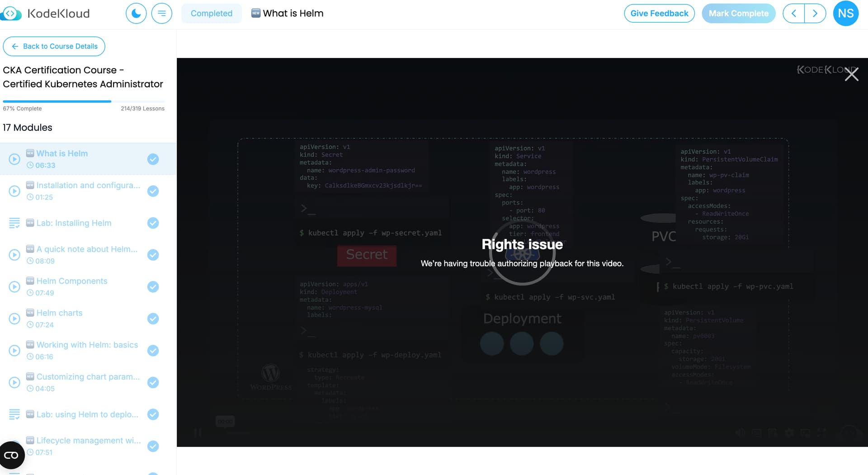The image size is (868, 475).
Task: Play icon beside Customizing chart parameters
Action: click(14, 382)
